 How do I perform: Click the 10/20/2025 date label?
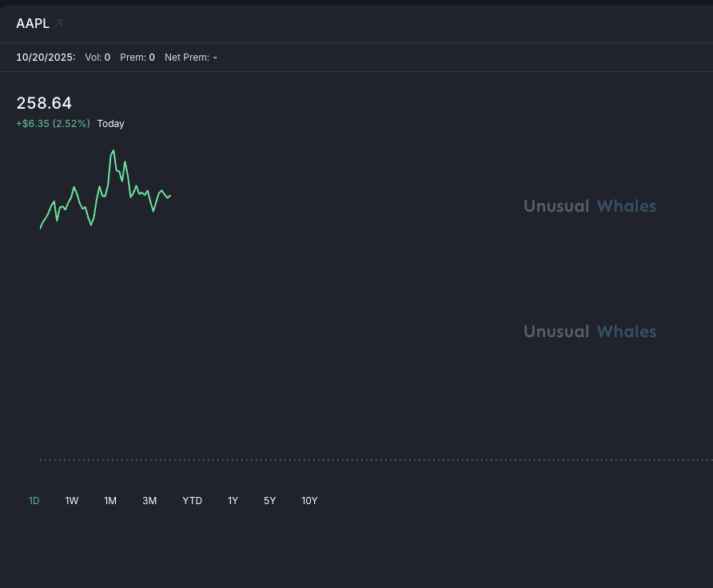point(46,58)
